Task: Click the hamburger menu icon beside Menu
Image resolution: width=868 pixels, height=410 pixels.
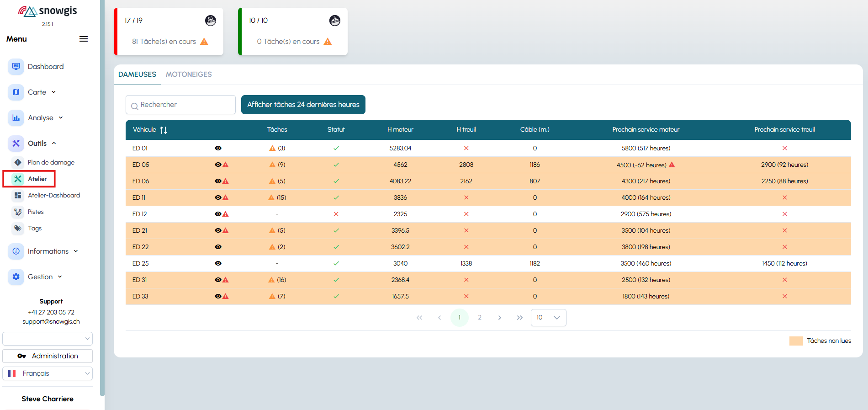Action: pos(84,39)
